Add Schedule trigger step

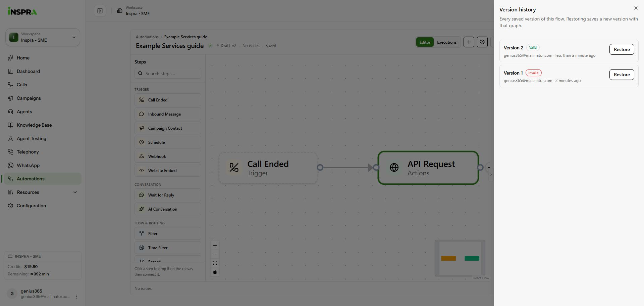pyautogui.click(x=168, y=142)
